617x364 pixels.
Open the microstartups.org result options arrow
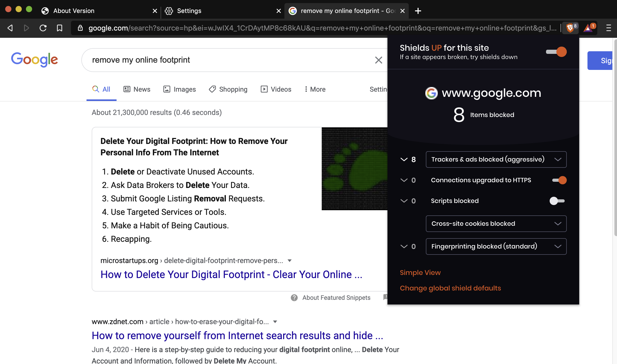tap(290, 261)
